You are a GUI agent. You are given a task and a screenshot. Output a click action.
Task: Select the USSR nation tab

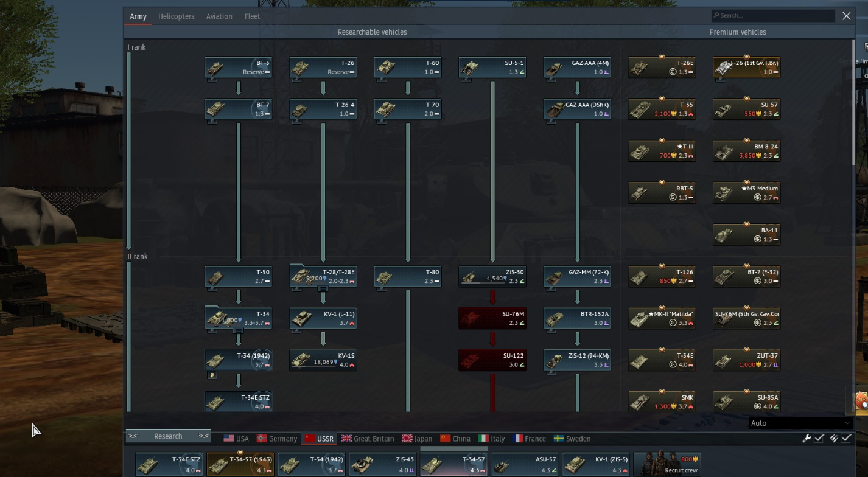coord(320,439)
